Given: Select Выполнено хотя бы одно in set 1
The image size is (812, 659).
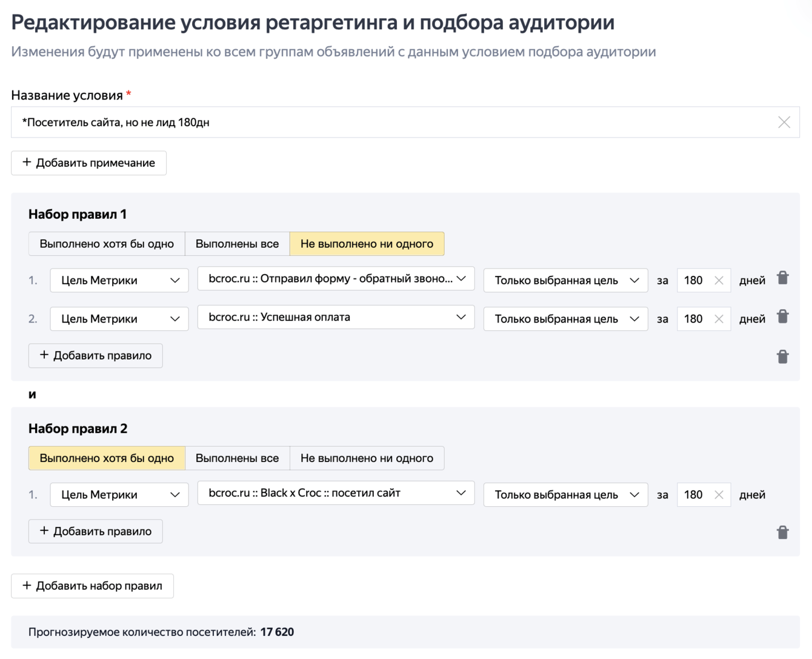Looking at the screenshot, I should click(x=107, y=244).
